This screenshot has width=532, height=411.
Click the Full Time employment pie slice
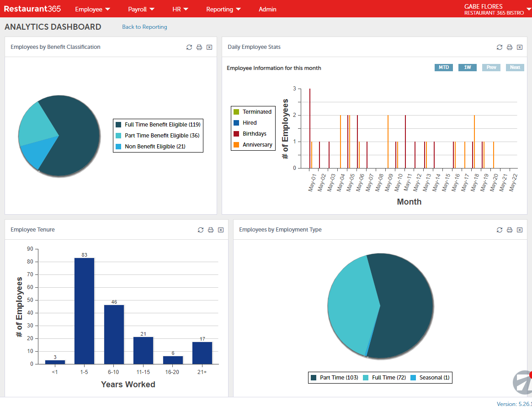pyautogui.click(x=353, y=305)
